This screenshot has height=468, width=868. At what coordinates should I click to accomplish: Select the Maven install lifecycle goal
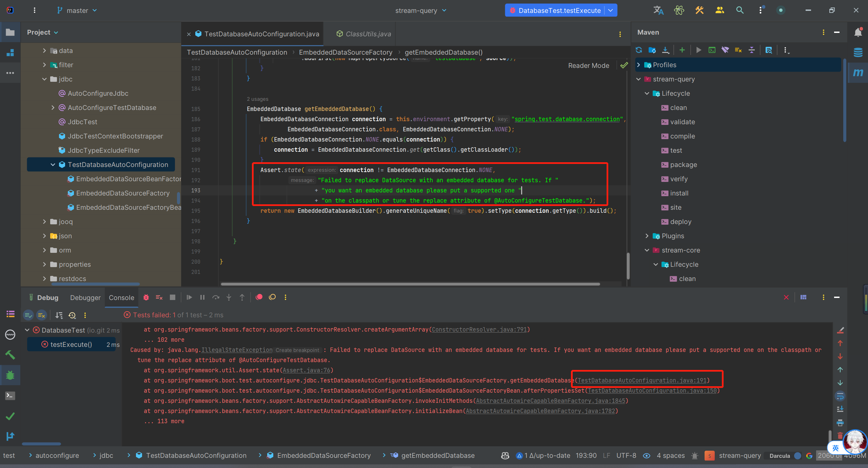coord(679,193)
